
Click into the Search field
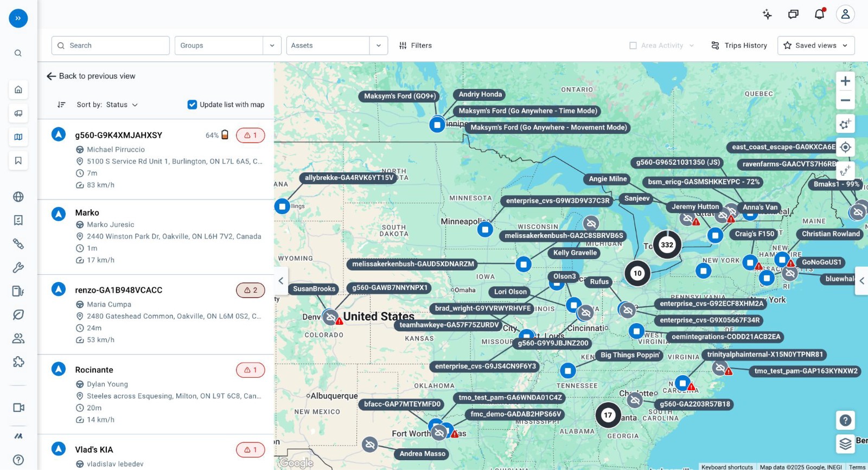111,46
